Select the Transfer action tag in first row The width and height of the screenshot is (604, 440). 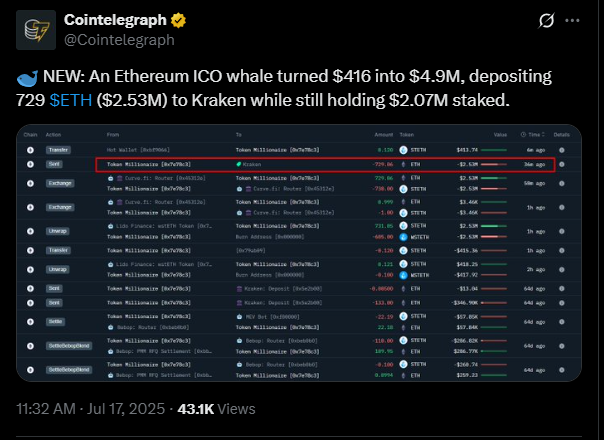[58, 150]
